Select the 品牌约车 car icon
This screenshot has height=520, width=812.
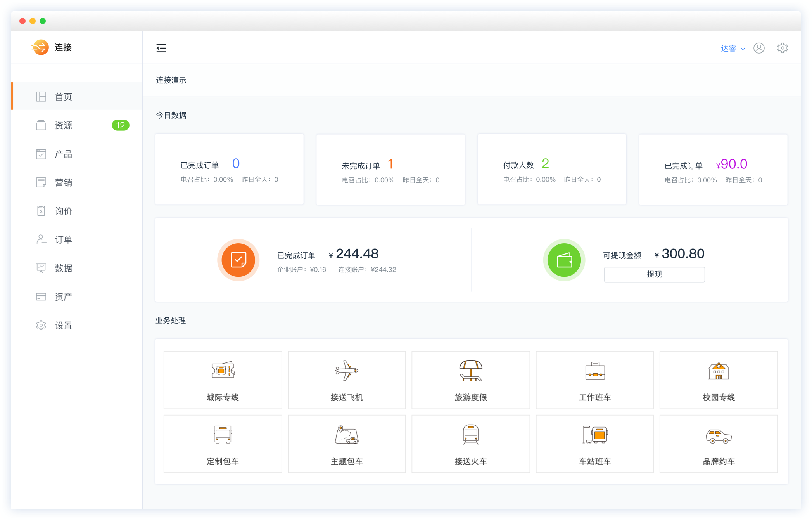[x=719, y=435]
